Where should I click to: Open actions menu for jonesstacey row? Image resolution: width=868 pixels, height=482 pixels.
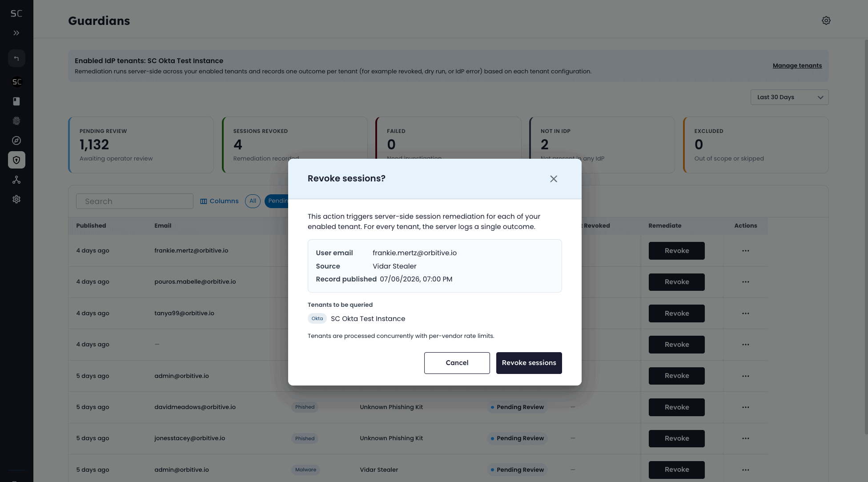point(746,438)
